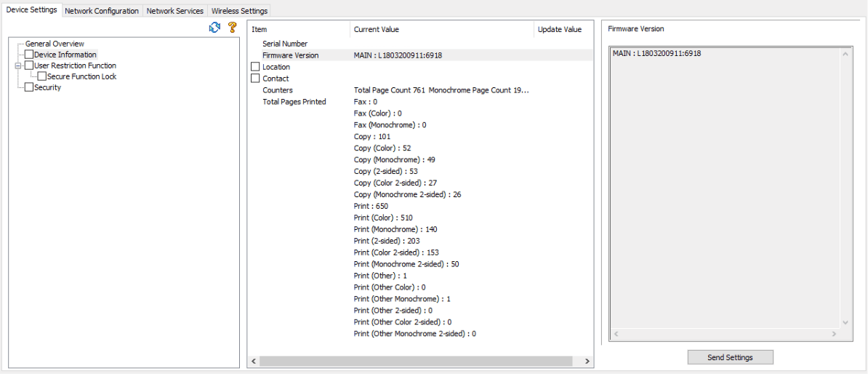Click firmware box horizontal scroll left arrow
Image resolution: width=868 pixels, height=374 pixels.
615,334
